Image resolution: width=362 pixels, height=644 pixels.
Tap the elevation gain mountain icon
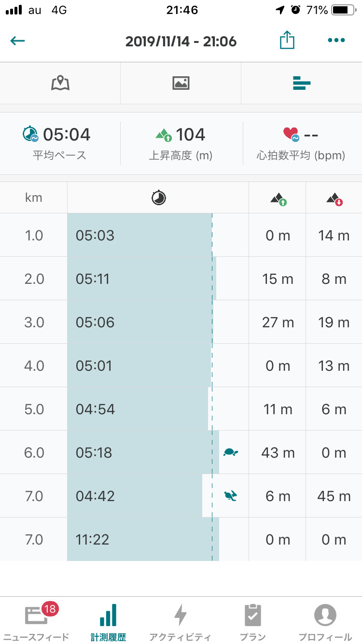coord(164,135)
